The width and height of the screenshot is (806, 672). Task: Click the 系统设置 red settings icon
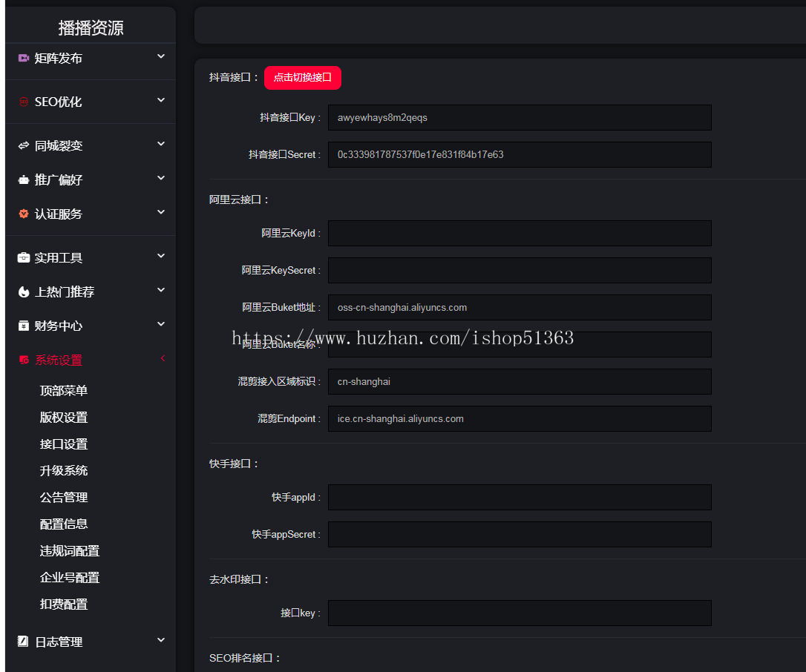point(24,360)
